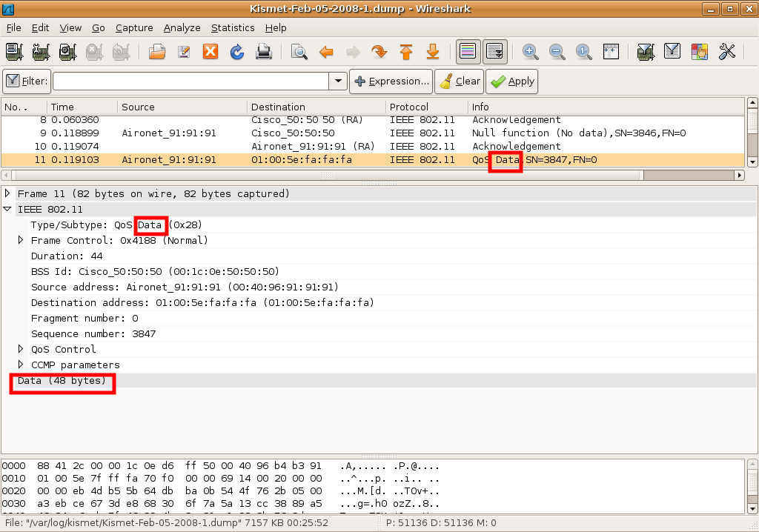Click the capture options icon
Image resolution: width=759 pixels, height=532 pixels.
42,51
